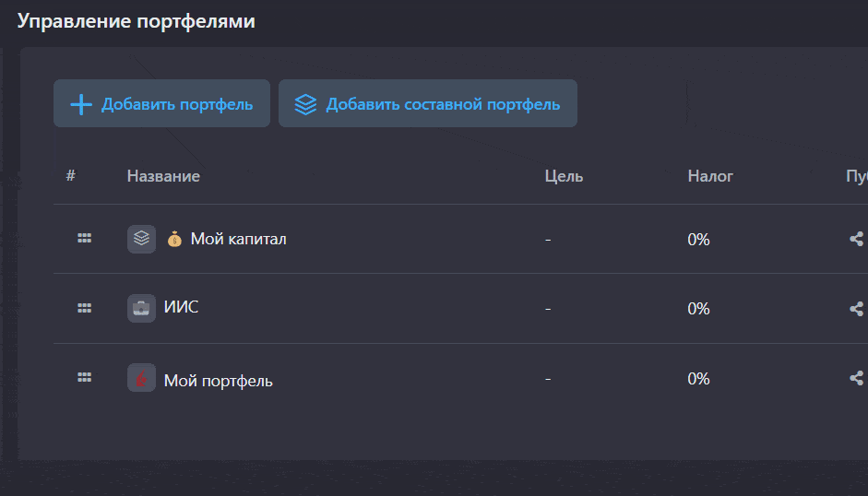Grab the drag handle for Мой капитал
The width and height of the screenshot is (868, 496).
tap(84, 238)
